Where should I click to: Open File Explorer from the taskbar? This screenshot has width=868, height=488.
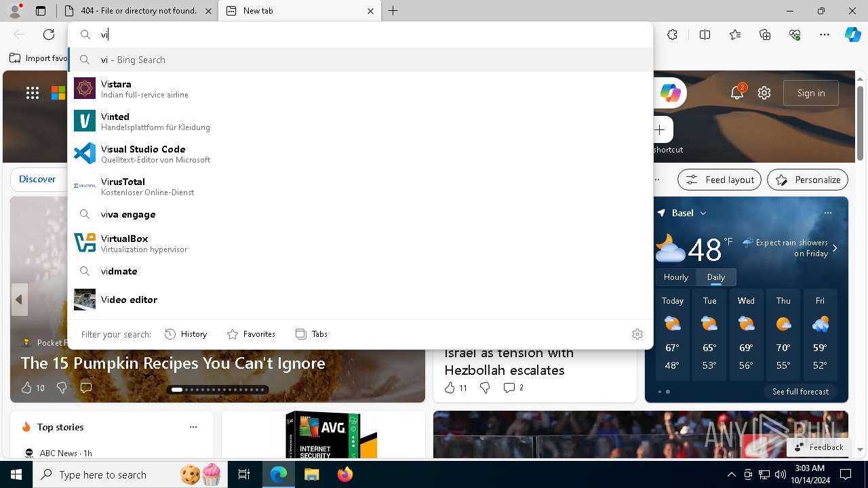(311, 474)
